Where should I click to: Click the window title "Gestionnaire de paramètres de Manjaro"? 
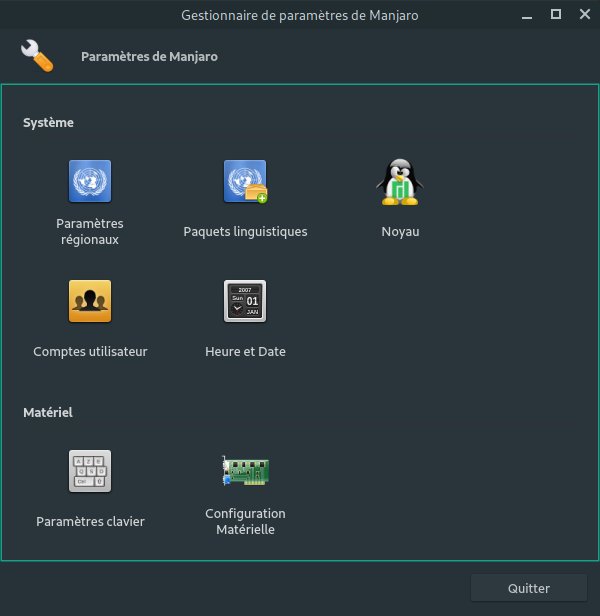[x=300, y=15]
